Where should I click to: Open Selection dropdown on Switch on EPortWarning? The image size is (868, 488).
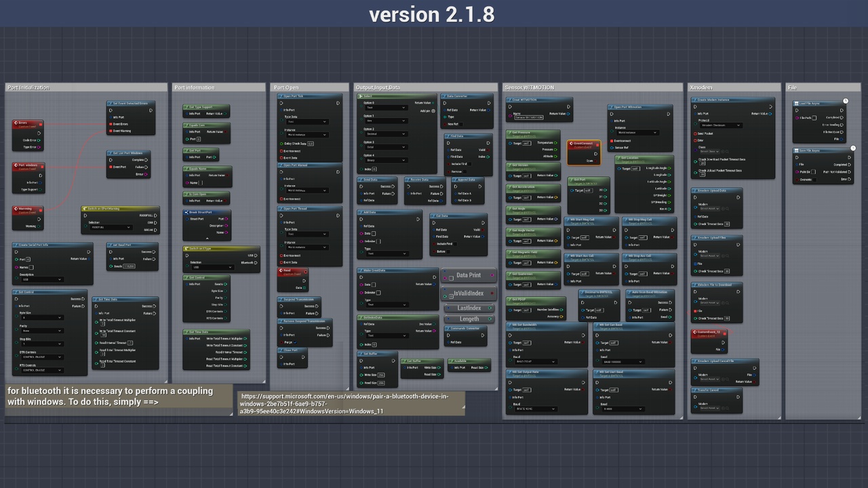coord(111,227)
